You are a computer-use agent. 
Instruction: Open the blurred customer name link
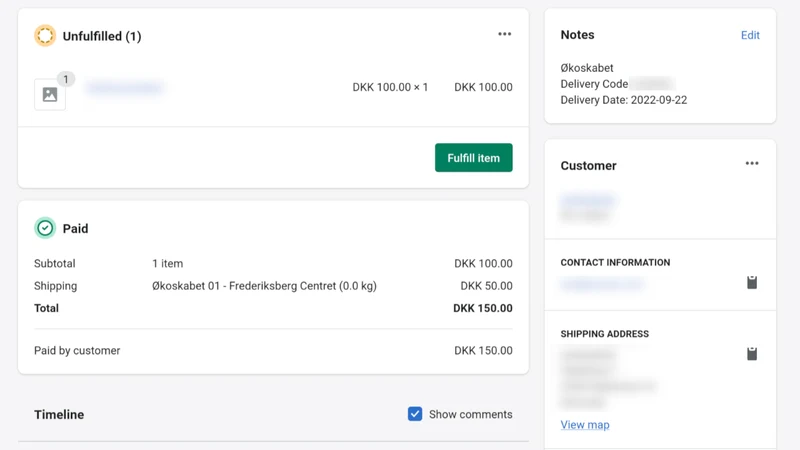pos(588,199)
